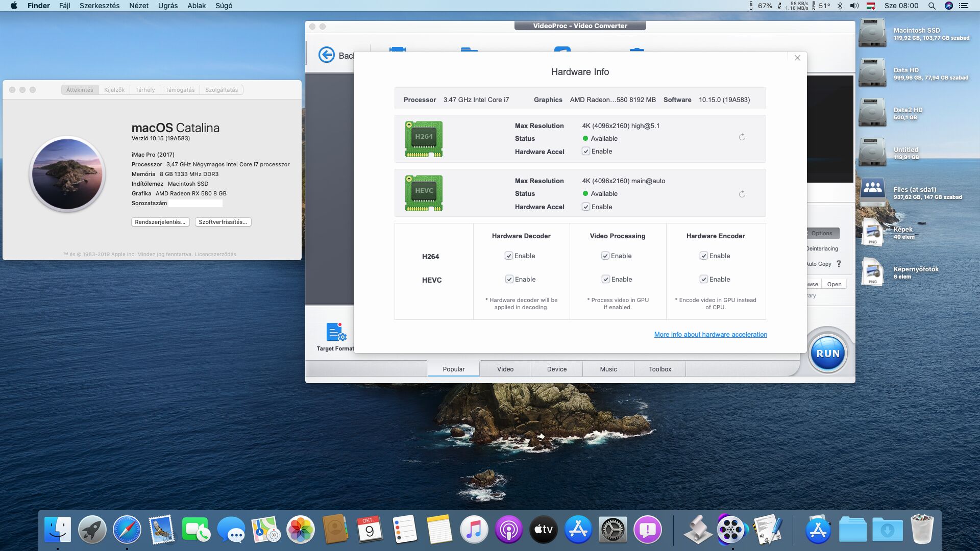
Task: Open Spotlight search in menu bar
Action: point(932,6)
